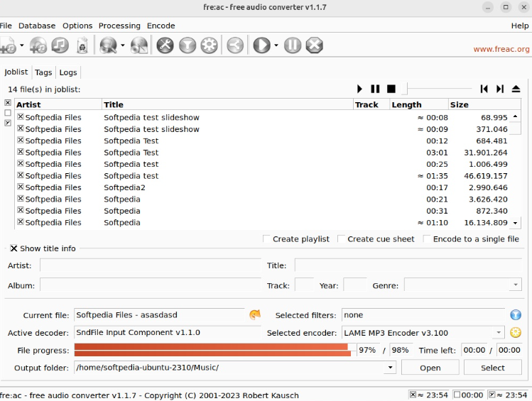Add audio CD contents to joblist

pyautogui.click(x=38, y=45)
